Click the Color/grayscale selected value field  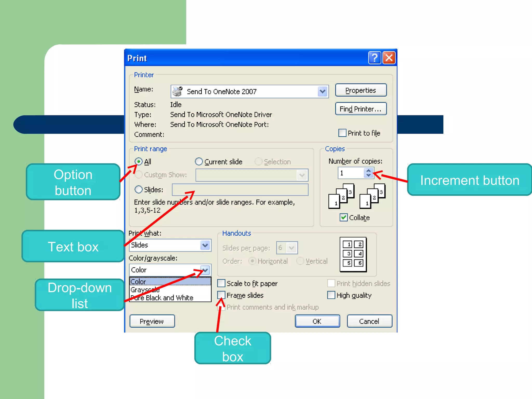pos(165,270)
